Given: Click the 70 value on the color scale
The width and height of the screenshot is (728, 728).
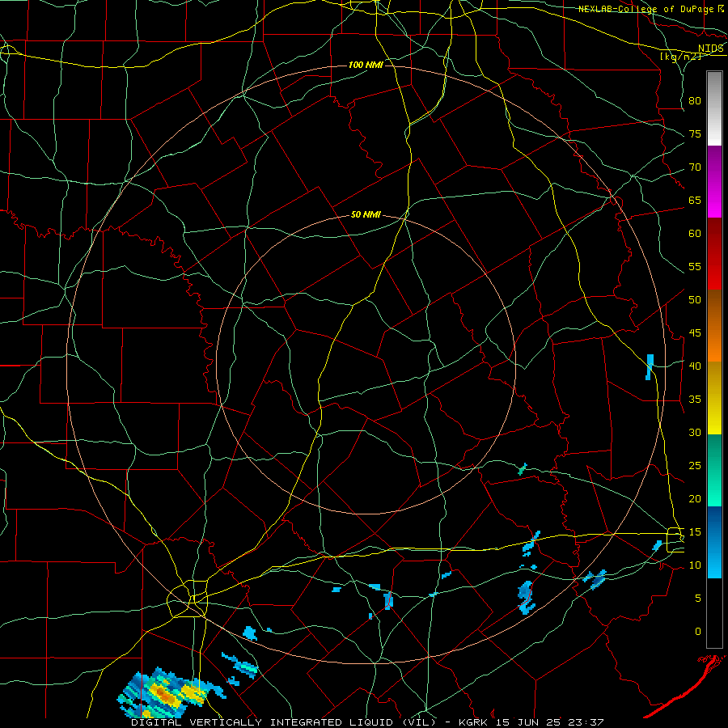Looking at the screenshot, I should coord(695,167).
